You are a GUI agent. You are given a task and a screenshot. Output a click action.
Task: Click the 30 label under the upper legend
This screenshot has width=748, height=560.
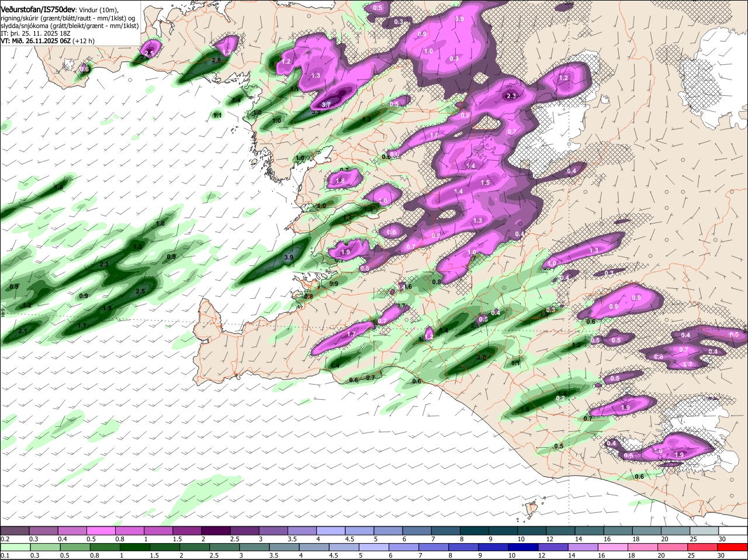[722, 539]
